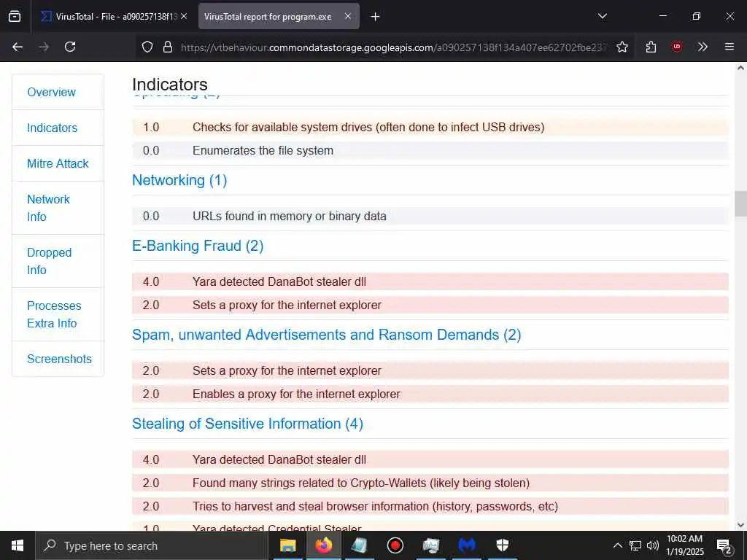Screen dimensions: 747x560
Task: Open File Explorer from taskbar
Action: tap(287, 545)
